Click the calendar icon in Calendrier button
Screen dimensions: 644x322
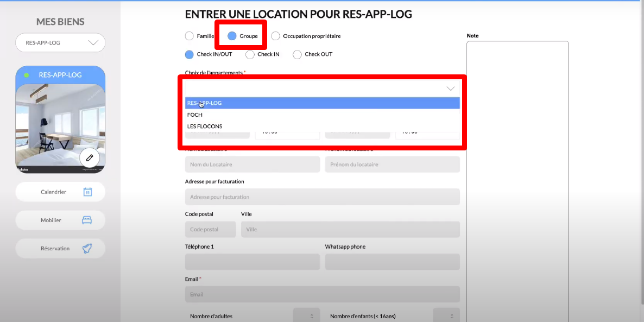pyautogui.click(x=87, y=192)
